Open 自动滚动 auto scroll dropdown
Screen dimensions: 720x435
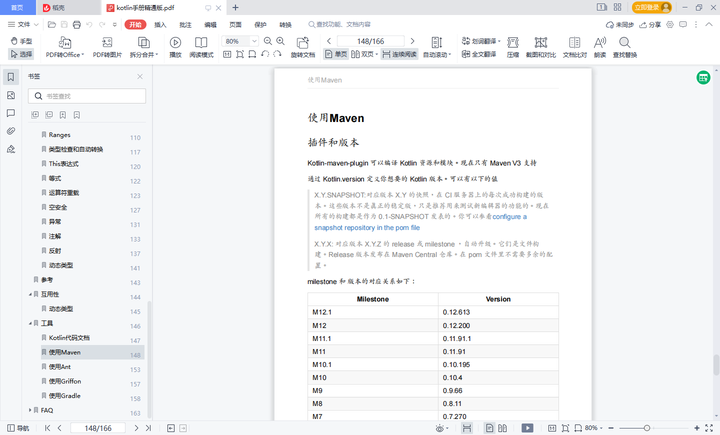(437, 47)
